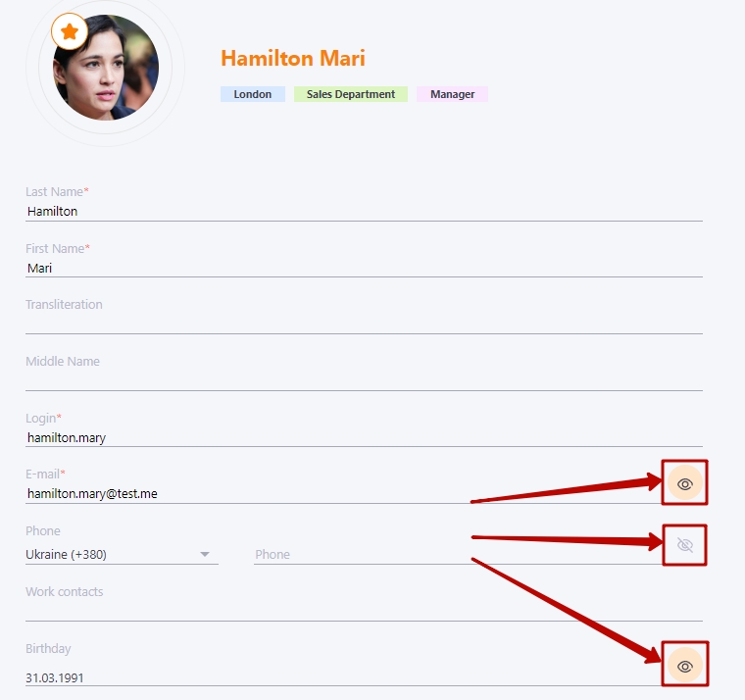The height and width of the screenshot is (700, 745).
Task: Select the Manager tag
Action: [x=452, y=94]
